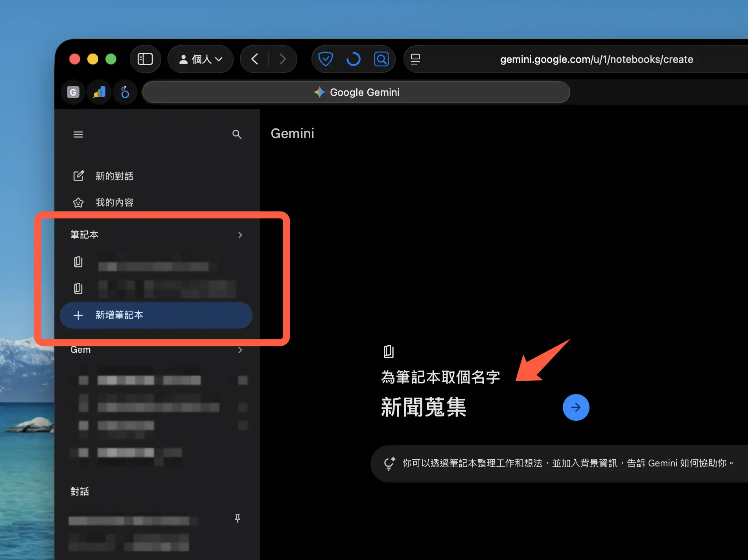This screenshot has height=560, width=748.
Task: Toggle the browser sidebar panel icon
Action: tap(145, 59)
